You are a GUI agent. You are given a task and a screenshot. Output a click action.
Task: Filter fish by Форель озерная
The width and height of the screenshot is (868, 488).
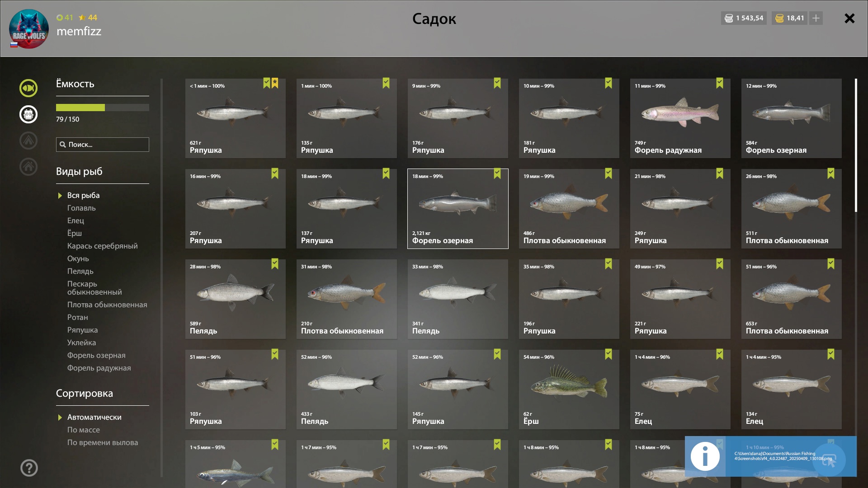(x=96, y=355)
